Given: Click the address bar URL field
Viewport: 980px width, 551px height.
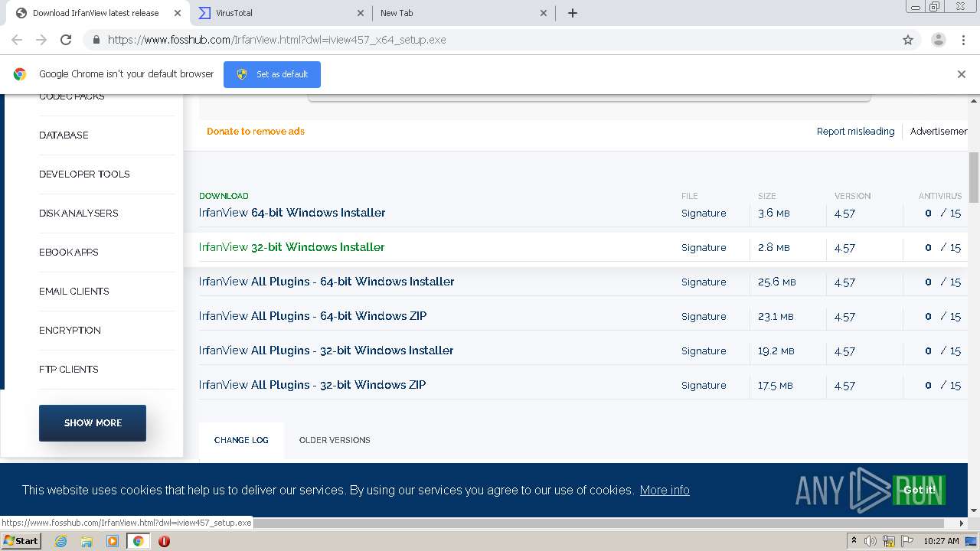Looking at the screenshot, I should click(490, 40).
